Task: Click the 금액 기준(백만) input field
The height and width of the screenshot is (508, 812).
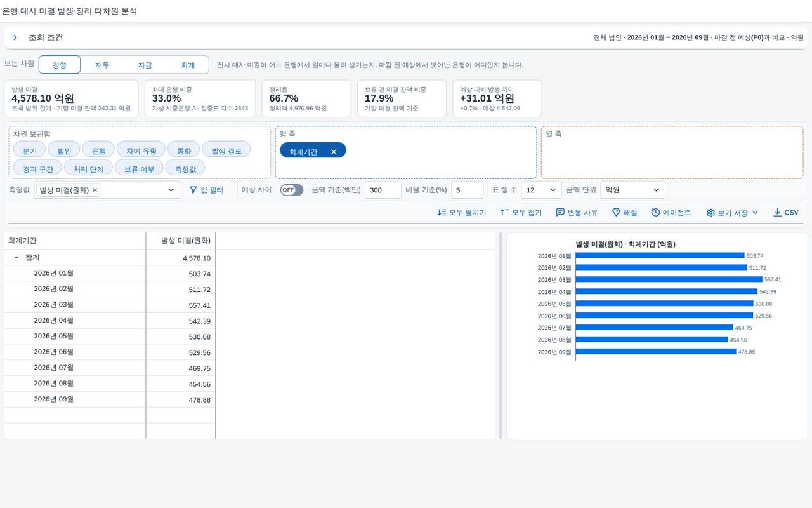Action: [383, 190]
